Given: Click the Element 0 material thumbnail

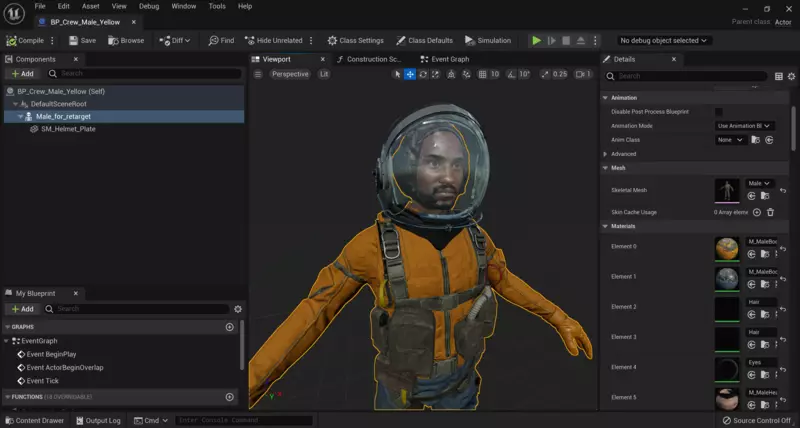Looking at the screenshot, I should 727,249.
